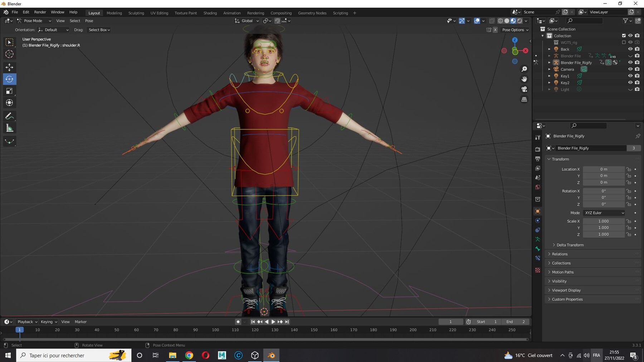Activate the Scale tool
Image resolution: width=644 pixels, height=362 pixels.
tap(9, 91)
